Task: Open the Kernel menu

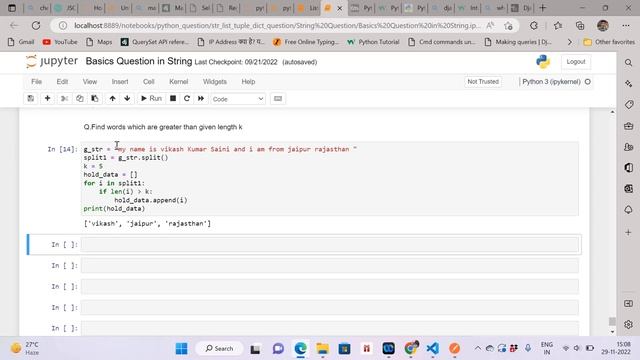Action: click(179, 82)
